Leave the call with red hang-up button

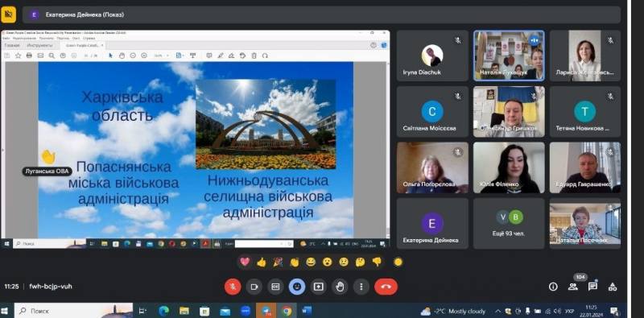(386, 287)
